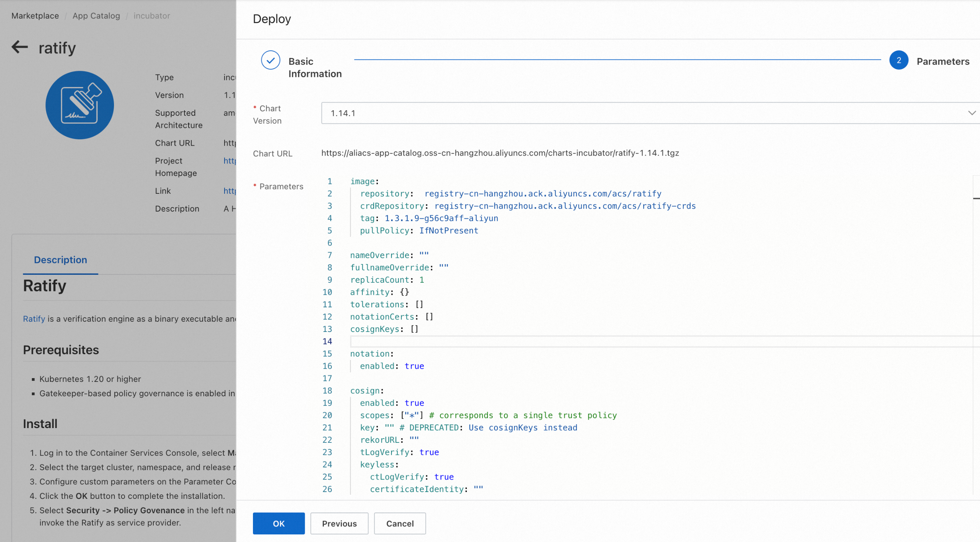Screen dimensions: 980x542
Task: Click the Marketplace breadcrumb
Action: click(35, 16)
